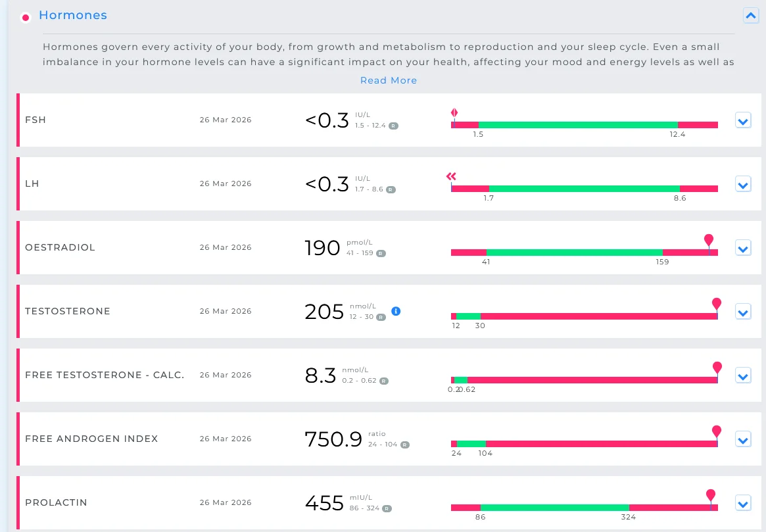Expand the Oestradiol row dropdown
The height and width of the screenshot is (532, 766).
pyautogui.click(x=743, y=248)
